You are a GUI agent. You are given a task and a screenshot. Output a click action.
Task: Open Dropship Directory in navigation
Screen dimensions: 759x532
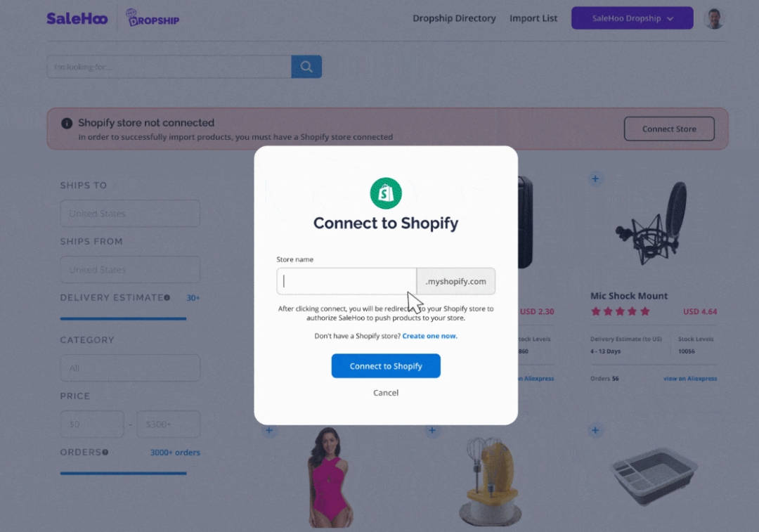point(454,18)
